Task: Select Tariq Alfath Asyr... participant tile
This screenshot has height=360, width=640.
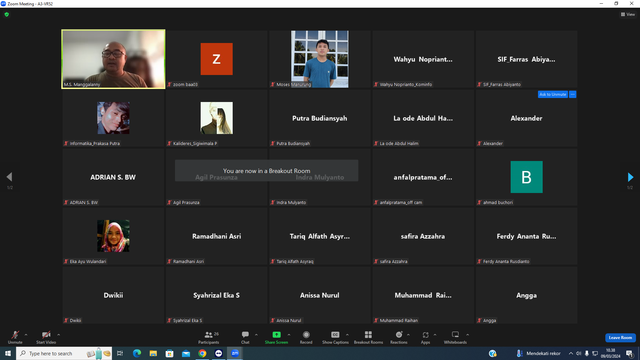Action: (x=320, y=236)
